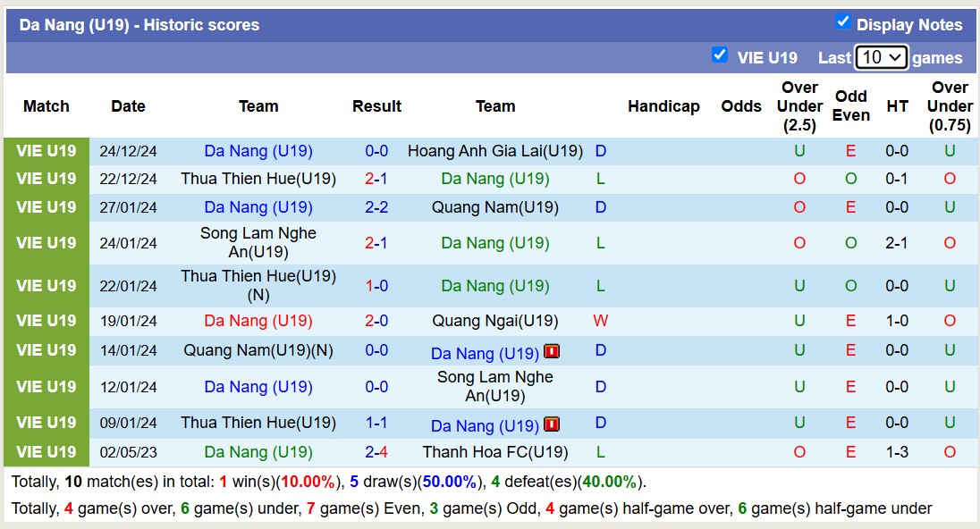Click the Da Nang (U19) - Historic scores title
The image size is (980, 529).
pyautogui.click(x=137, y=24)
